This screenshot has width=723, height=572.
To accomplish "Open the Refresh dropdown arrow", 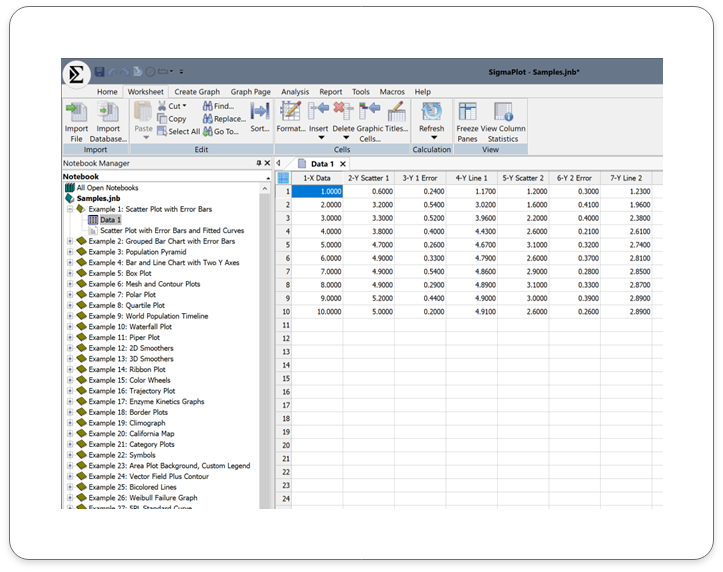I will click(432, 139).
